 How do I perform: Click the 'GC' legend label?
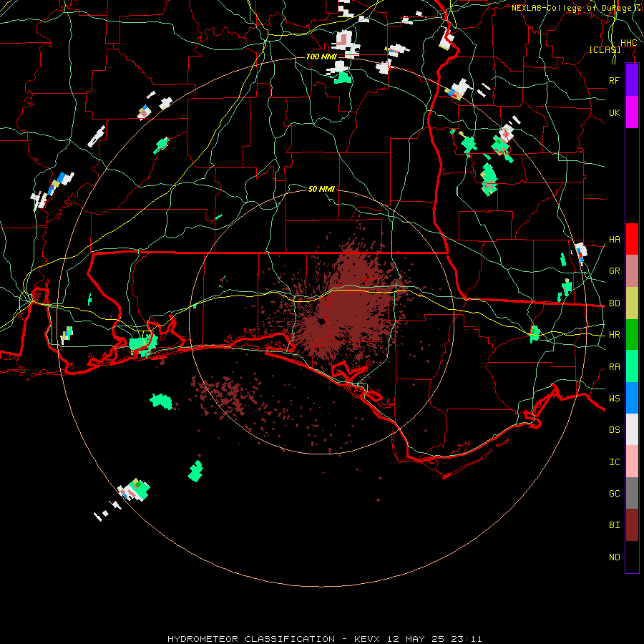[614, 493]
